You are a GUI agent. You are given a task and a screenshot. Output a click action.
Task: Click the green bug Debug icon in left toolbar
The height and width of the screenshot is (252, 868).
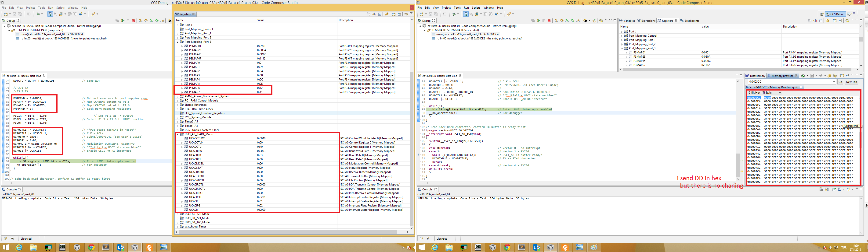38,14
